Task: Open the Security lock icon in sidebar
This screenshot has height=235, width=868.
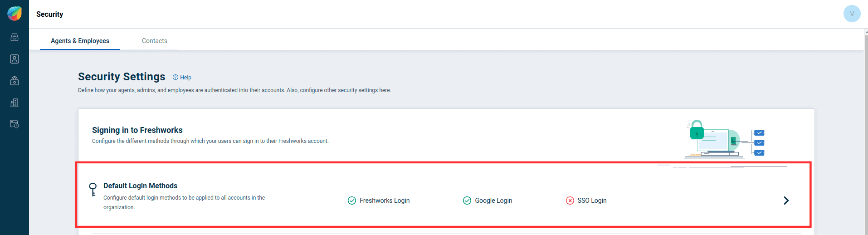Action: coord(15,81)
